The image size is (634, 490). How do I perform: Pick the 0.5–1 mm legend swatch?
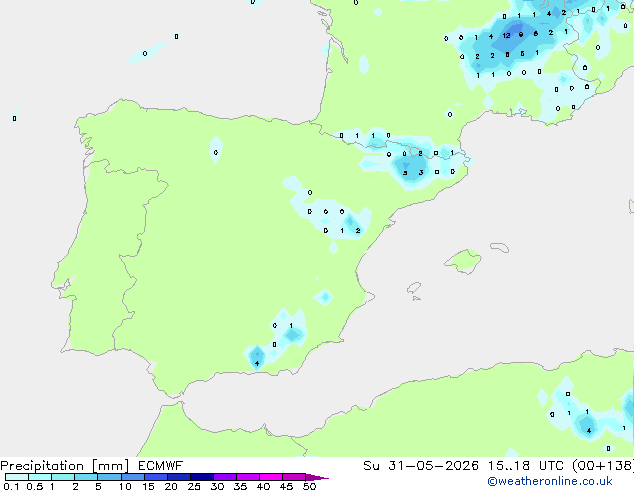(x=40, y=477)
